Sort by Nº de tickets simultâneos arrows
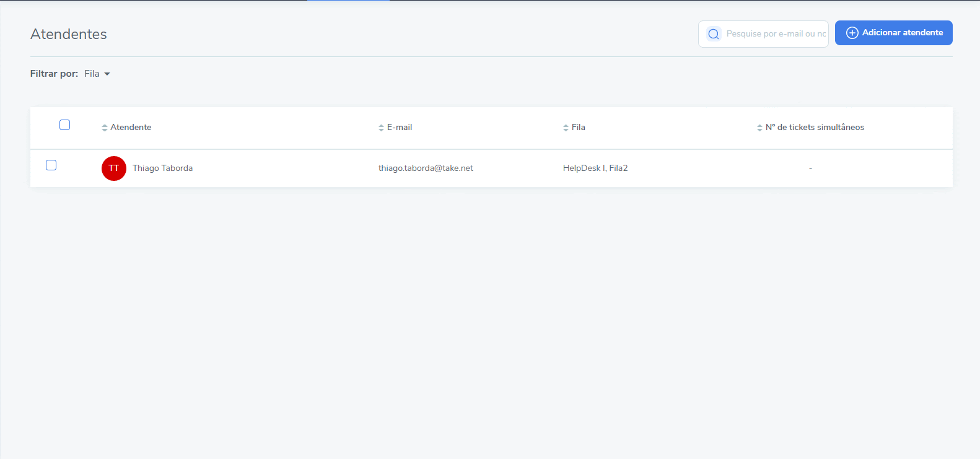The height and width of the screenshot is (459, 980). (x=759, y=128)
